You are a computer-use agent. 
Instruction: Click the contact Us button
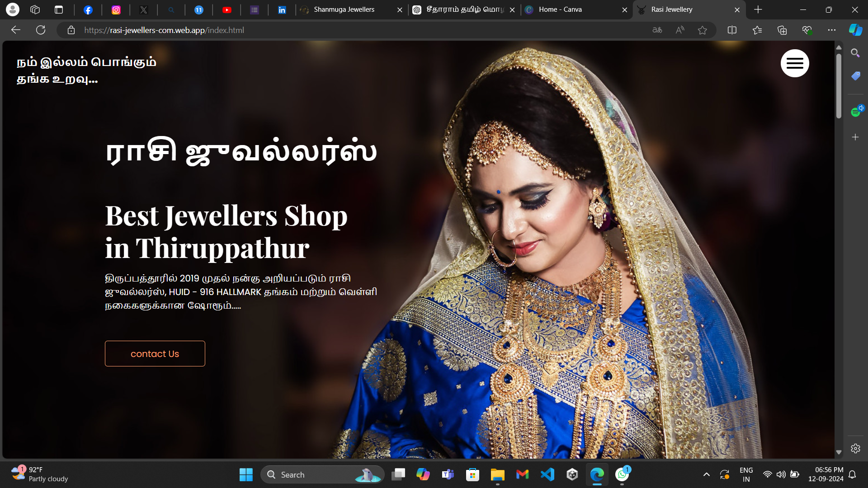tap(155, 353)
